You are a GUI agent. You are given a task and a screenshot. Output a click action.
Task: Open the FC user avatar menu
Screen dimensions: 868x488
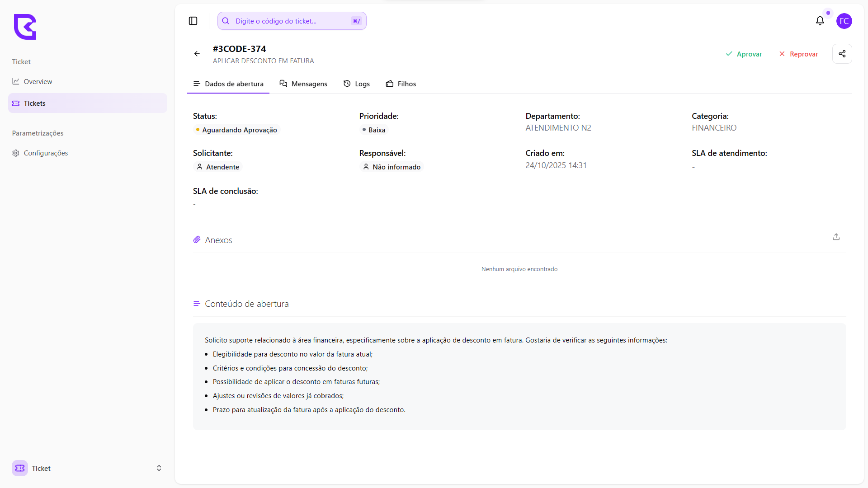844,21
